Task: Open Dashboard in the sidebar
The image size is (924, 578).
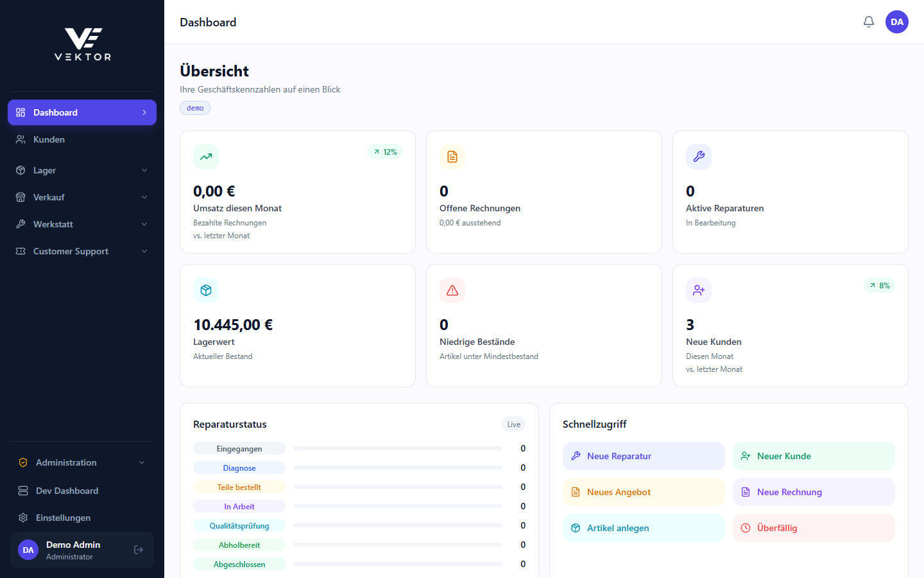Action: (x=82, y=112)
